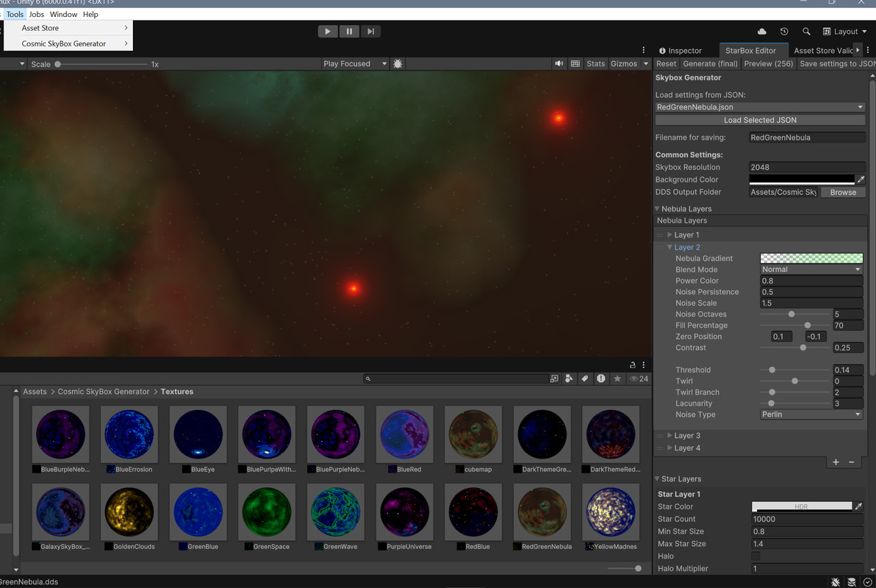This screenshot has height=588, width=876.
Task: Click the debug mode bug icon in the status bar
Action: click(x=836, y=582)
